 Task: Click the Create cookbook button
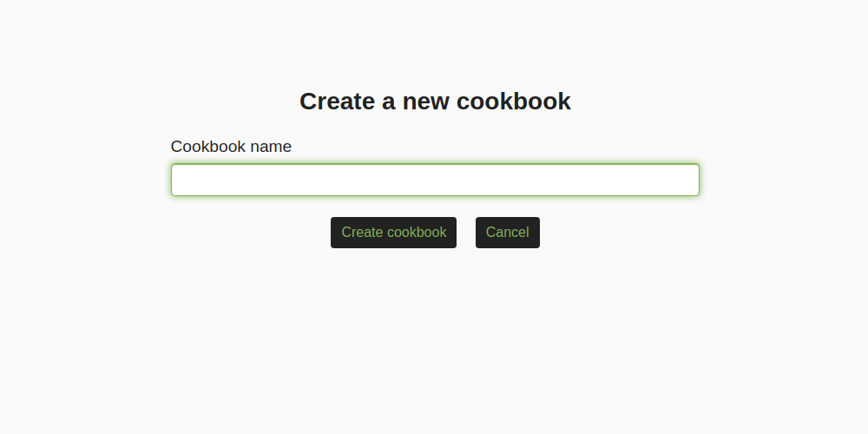tap(393, 233)
